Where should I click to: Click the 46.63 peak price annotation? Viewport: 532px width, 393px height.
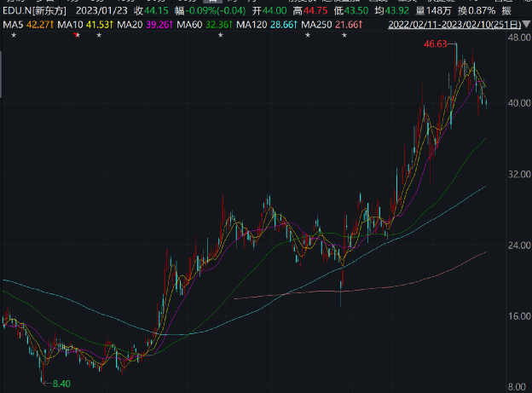[436, 44]
